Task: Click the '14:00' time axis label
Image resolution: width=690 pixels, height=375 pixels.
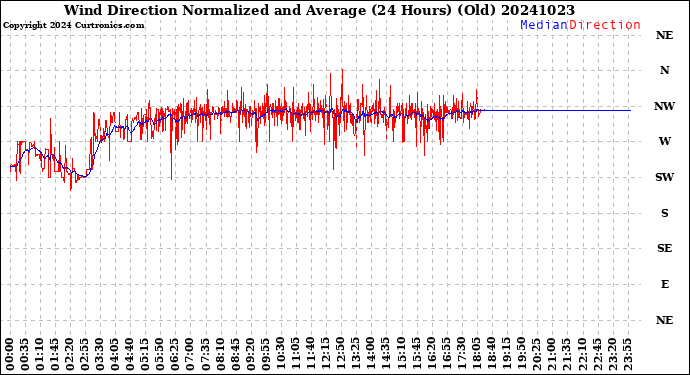Action: click(x=371, y=354)
